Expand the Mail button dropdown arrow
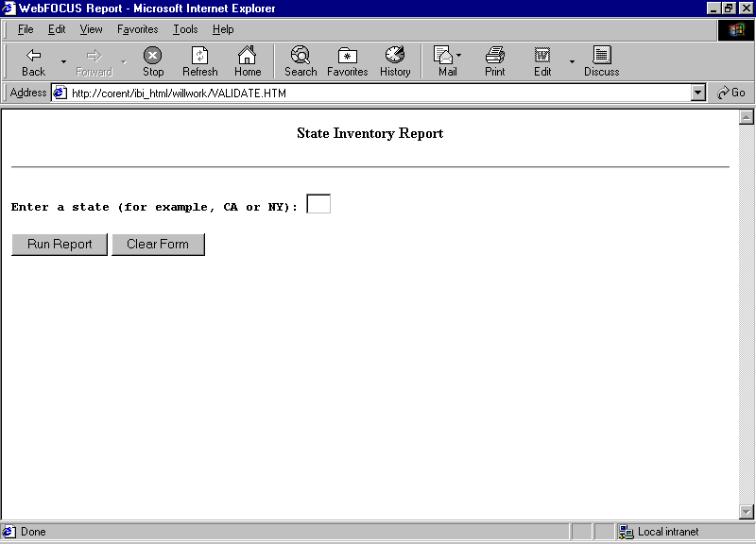The image size is (756, 544). (458, 55)
